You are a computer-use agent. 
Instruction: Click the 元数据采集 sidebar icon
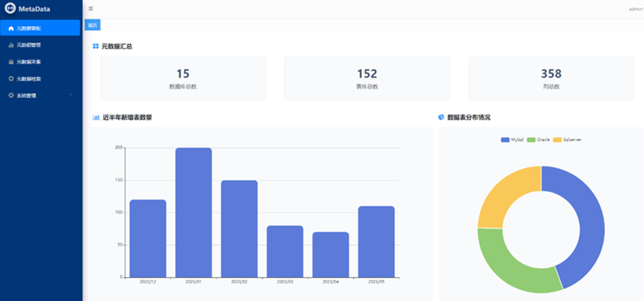tap(11, 62)
